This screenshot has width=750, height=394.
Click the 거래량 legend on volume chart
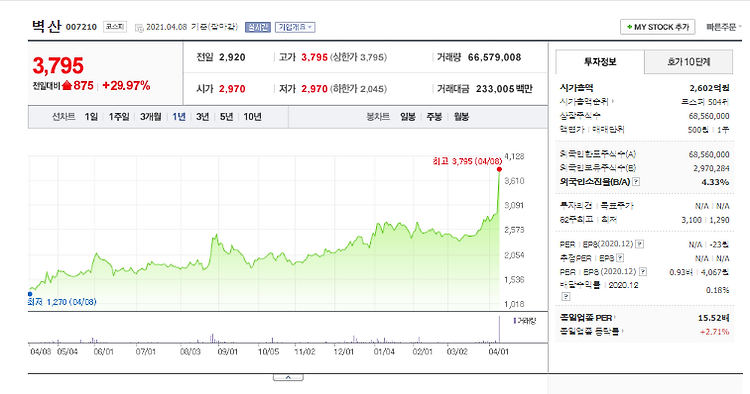click(525, 321)
